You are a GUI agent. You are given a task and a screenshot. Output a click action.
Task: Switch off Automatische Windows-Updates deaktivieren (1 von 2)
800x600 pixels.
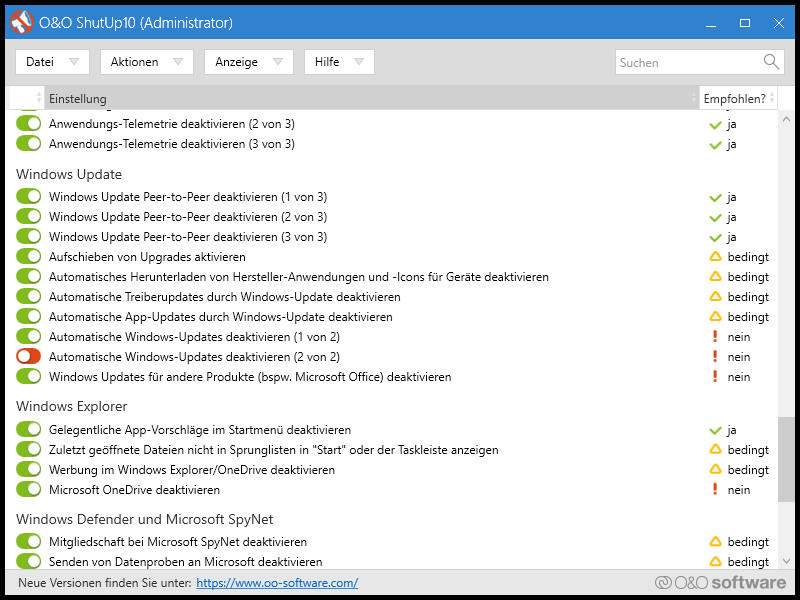[29, 336]
